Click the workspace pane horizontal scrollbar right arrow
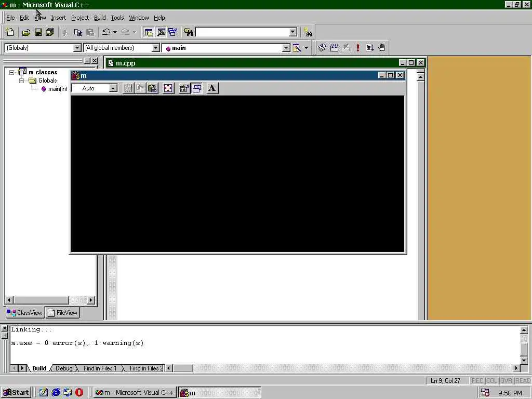532x399 pixels. click(90, 300)
